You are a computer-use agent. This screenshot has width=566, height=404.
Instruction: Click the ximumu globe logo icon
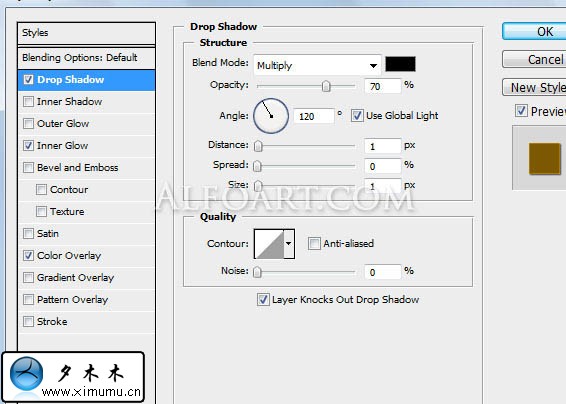tap(26, 374)
